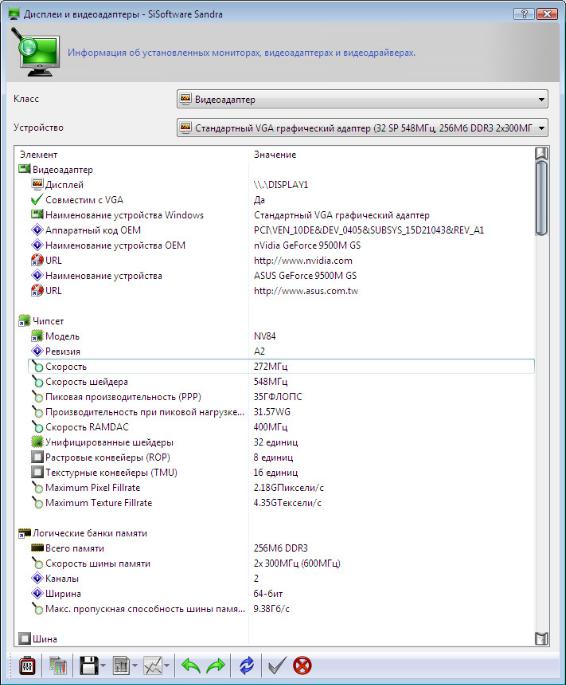Image resolution: width=566 pixels, height=685 pixels.
Task: Click the bottom bookmark arrow of the scrollbar
Action: 542,639
